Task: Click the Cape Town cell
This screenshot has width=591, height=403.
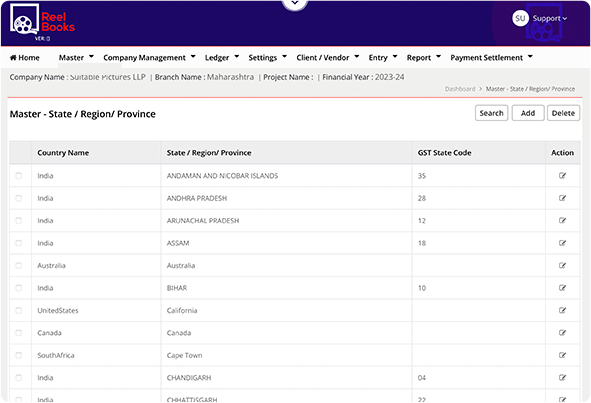Action: [x=184, y=355]
